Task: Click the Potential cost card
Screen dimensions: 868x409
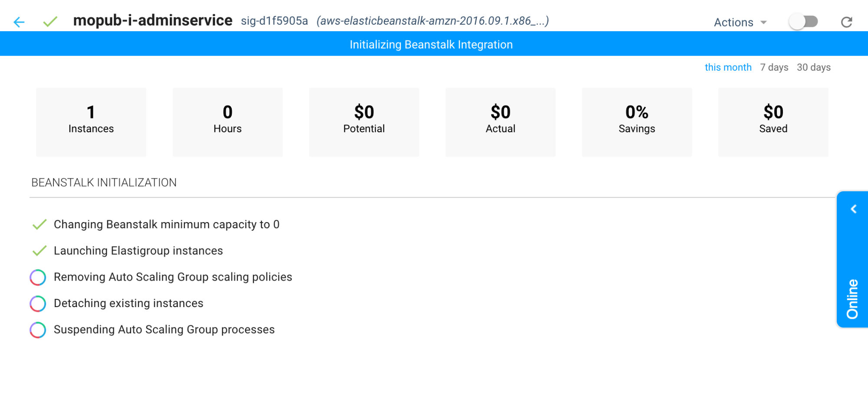Action: click(x=364, y=122)
